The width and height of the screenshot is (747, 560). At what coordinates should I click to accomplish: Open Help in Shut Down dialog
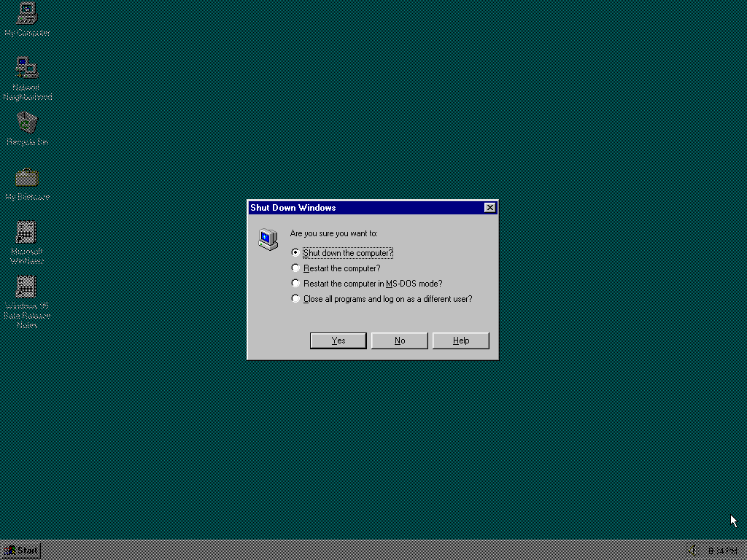click(x=461, y=341)
